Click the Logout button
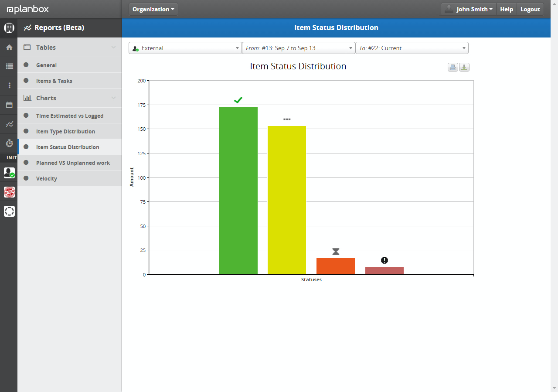The width and height of the screenshot is (558, 392). point(530,9)
